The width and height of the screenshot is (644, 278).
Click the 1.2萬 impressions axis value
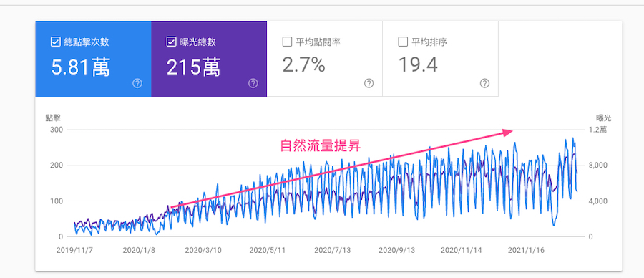pos(597,130)
